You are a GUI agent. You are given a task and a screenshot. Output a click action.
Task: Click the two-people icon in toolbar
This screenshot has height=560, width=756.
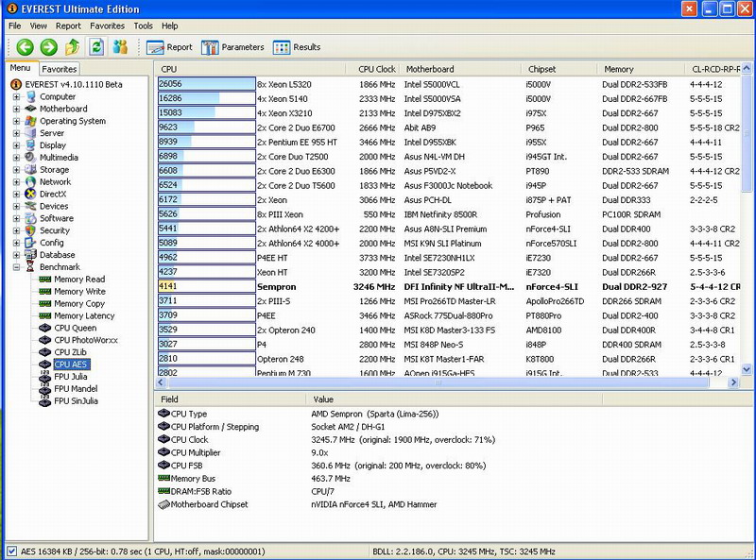[x=120, y=47]
